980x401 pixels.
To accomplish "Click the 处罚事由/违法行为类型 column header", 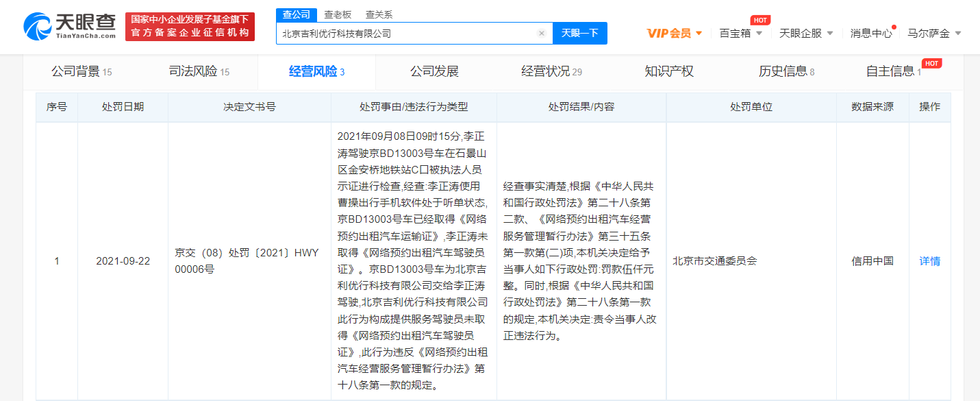I will 414,107.
